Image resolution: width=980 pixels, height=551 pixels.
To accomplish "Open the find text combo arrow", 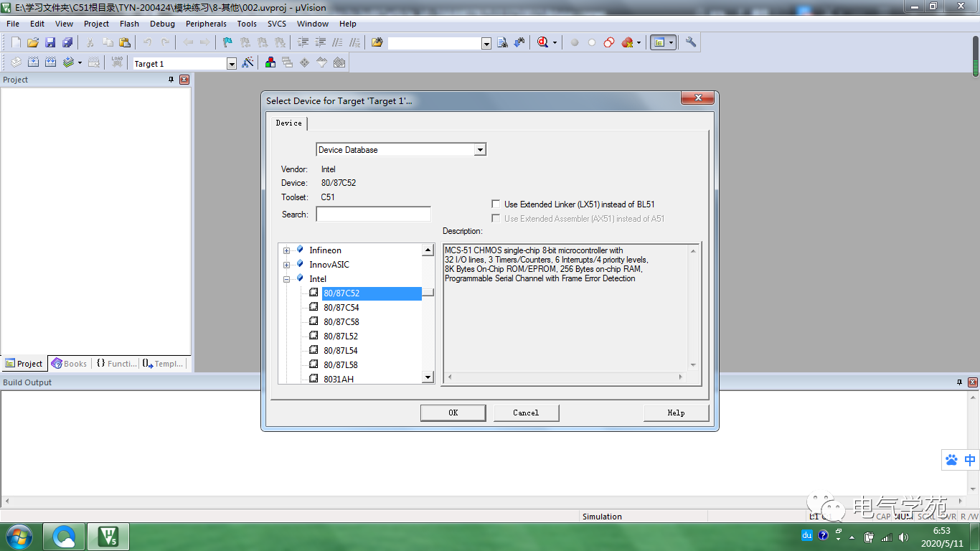I will tap(486, 43).
